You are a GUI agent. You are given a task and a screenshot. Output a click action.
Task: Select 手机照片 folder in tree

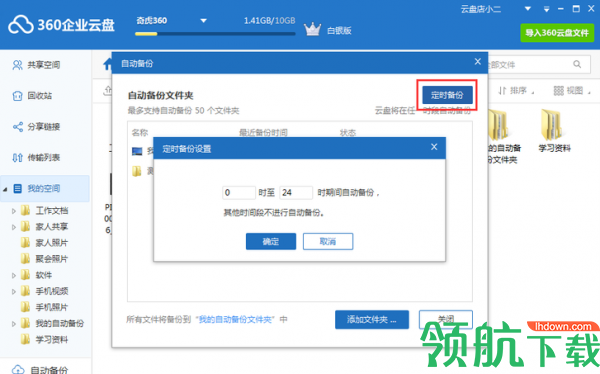[44, 307]
